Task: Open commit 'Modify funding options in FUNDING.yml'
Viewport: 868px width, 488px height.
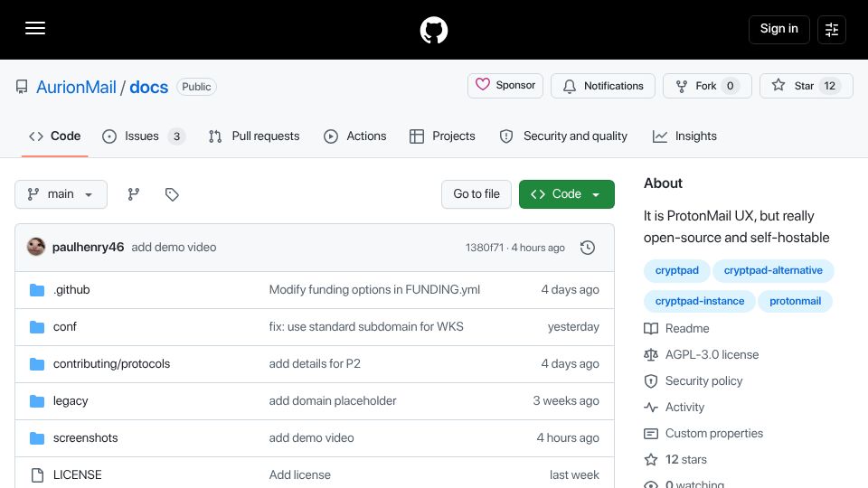Action: tap(374, 290)
